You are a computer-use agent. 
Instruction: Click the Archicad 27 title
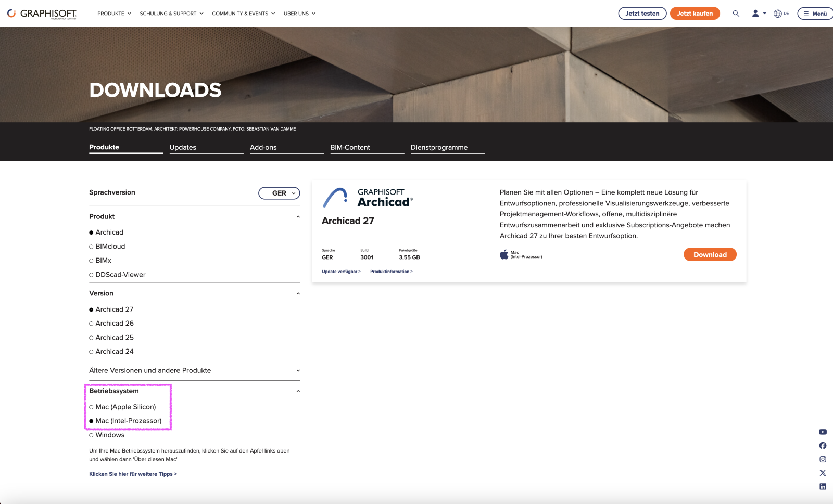tap(348, 221)
